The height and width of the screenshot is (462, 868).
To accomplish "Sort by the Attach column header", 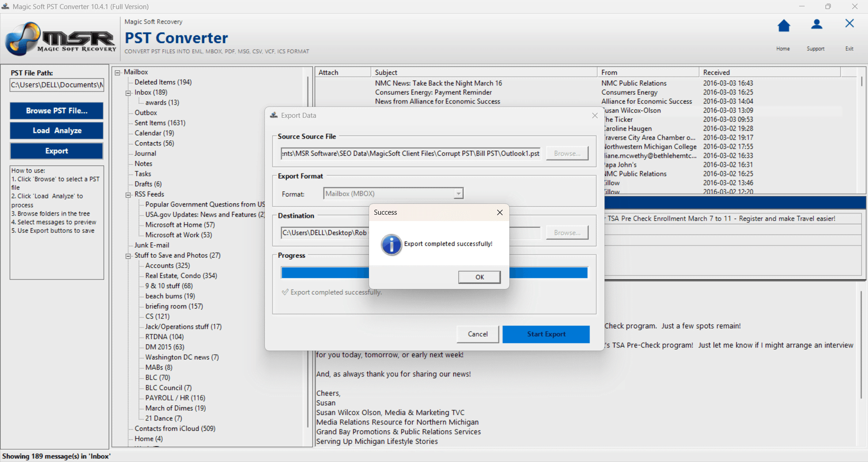I will [343, 72].
